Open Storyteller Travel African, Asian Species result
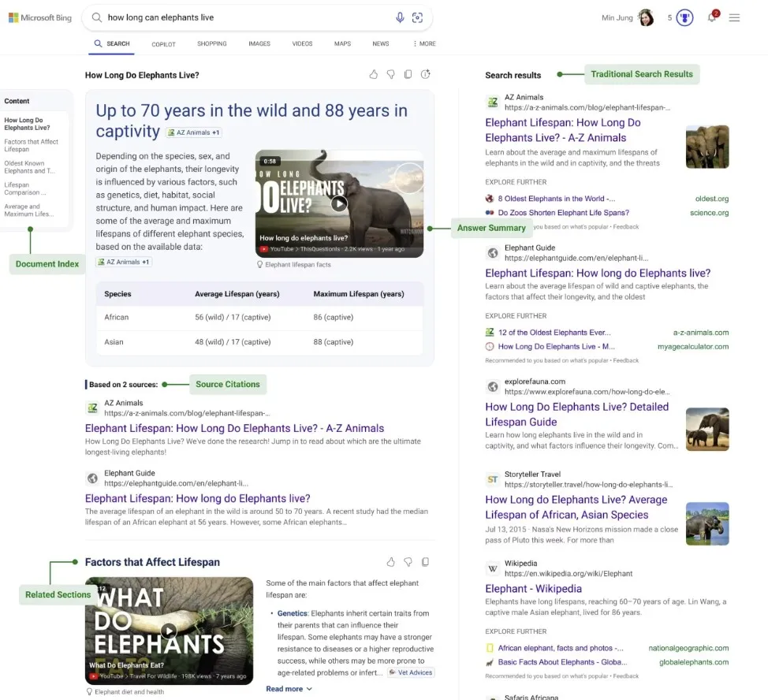The width and height of the screenshot is (768, 700). [x=576, y=507]
